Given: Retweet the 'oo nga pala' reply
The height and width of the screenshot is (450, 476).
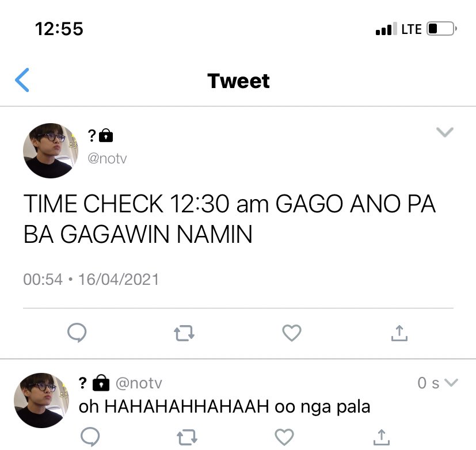Looking at the screenshot, I should pyautogui.click(x=187, y=437).
